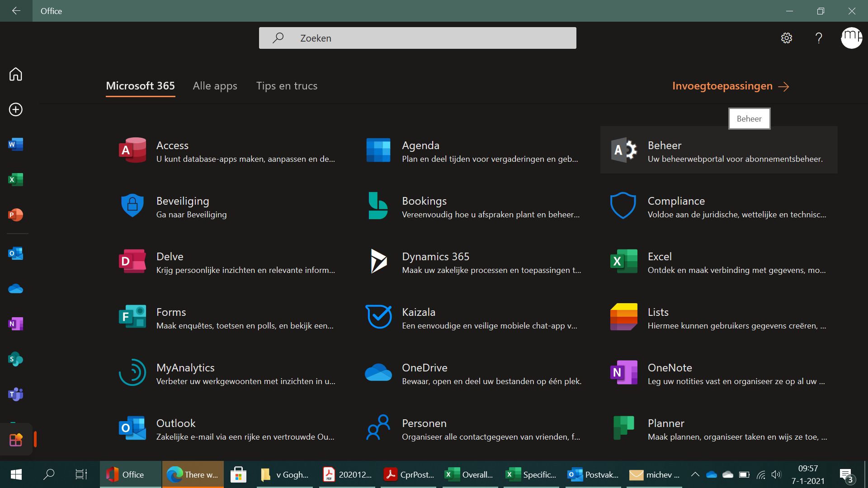This screenshot has height=488, width=868.
Task: Open the notification center
Action: click(x=846, y=475)
